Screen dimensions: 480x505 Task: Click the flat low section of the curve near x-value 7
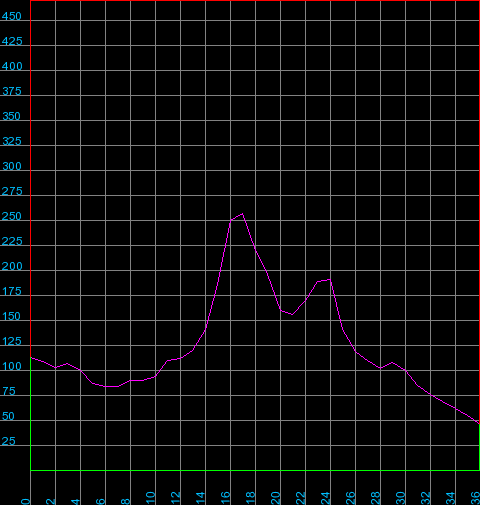coord(112,386)
